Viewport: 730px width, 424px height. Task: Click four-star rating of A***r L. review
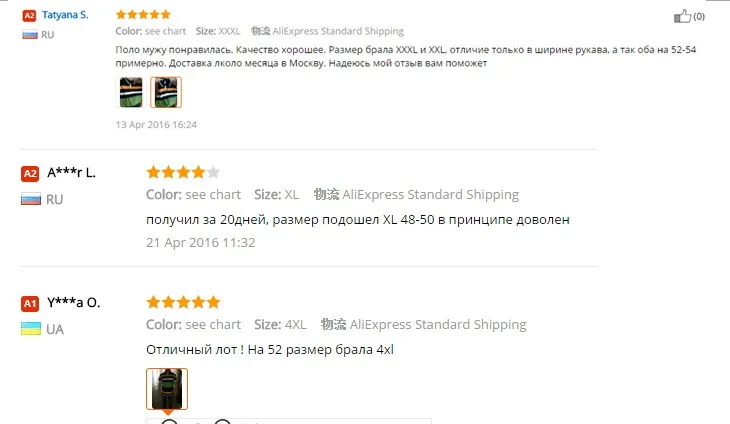click(183, 172)
